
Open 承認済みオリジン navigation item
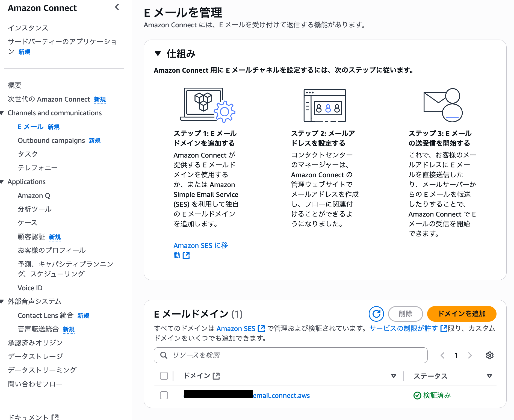point(35,343)
